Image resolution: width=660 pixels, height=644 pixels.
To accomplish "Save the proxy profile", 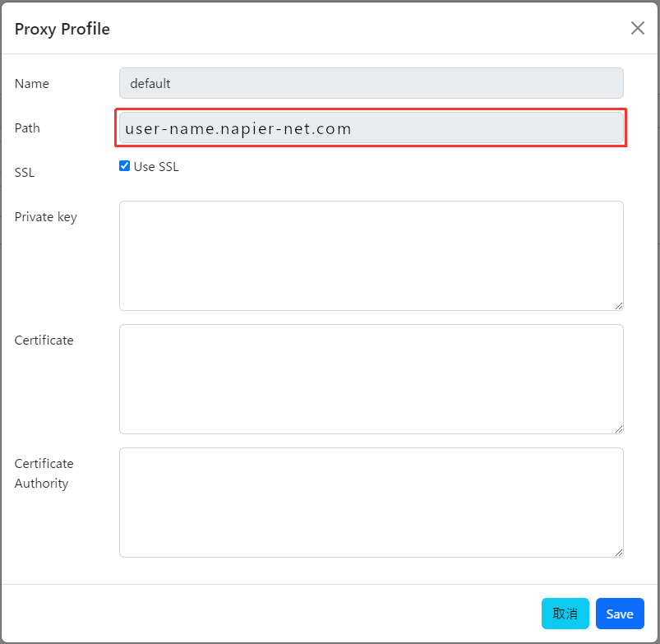I will [620, 614].
